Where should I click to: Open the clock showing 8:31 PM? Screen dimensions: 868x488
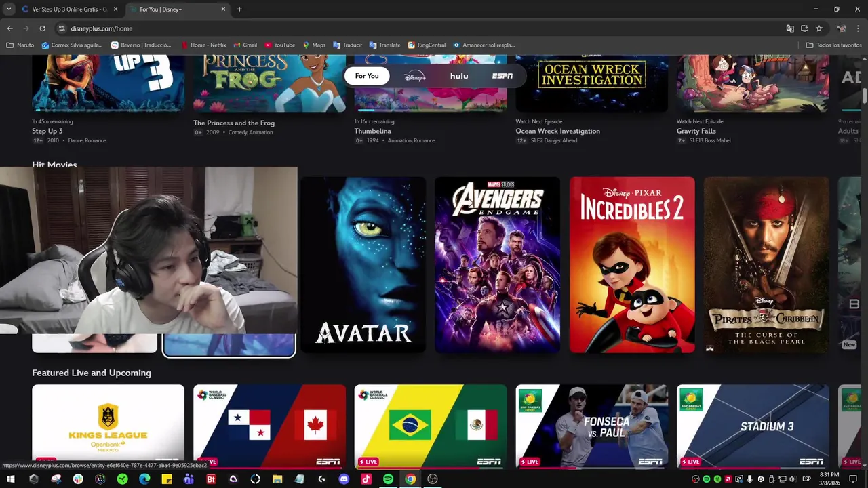[830, 479]
